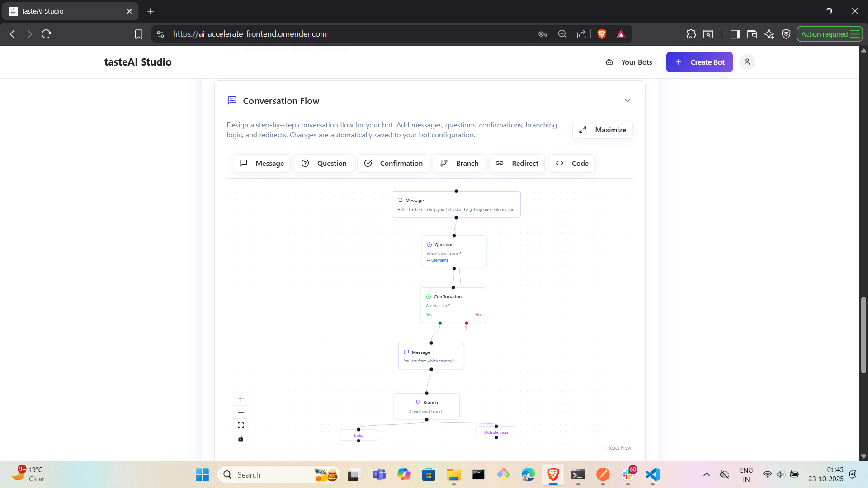868x488 pixels.
Task: Open the Brave Wallet icon
Action: coord(752,34)
